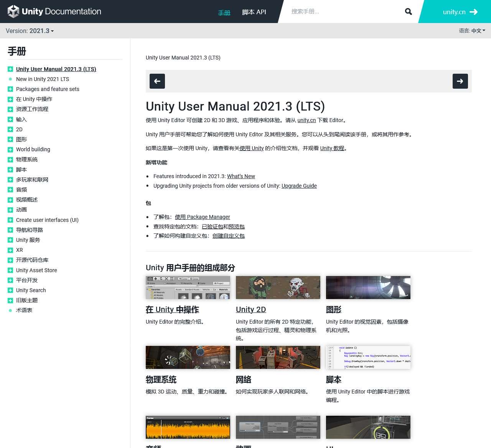Click the Unity 2D pixel characters thumbnail
Viewport: 491px width, 448px height.
278,288
